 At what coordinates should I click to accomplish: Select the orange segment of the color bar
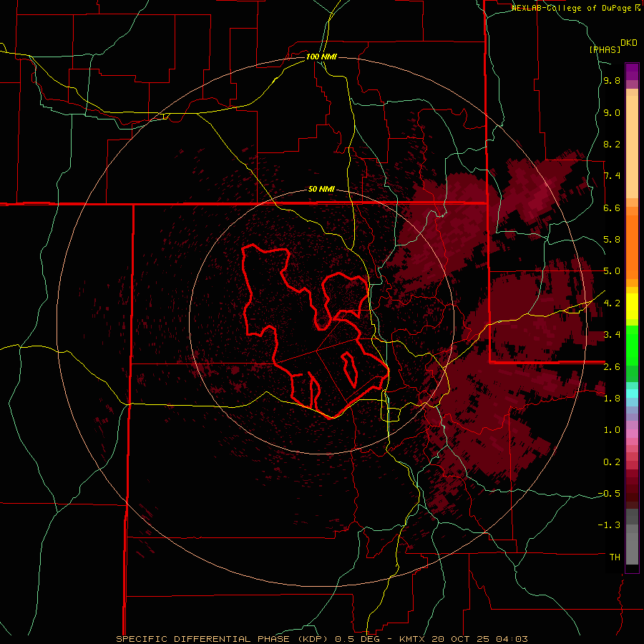pos(632,248)
